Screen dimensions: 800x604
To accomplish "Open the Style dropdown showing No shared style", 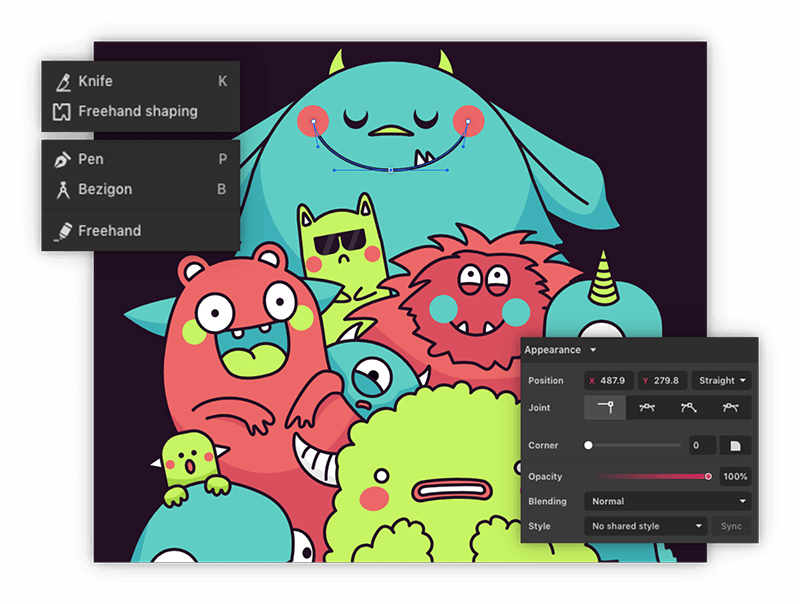I will click(x=645, y=526).
